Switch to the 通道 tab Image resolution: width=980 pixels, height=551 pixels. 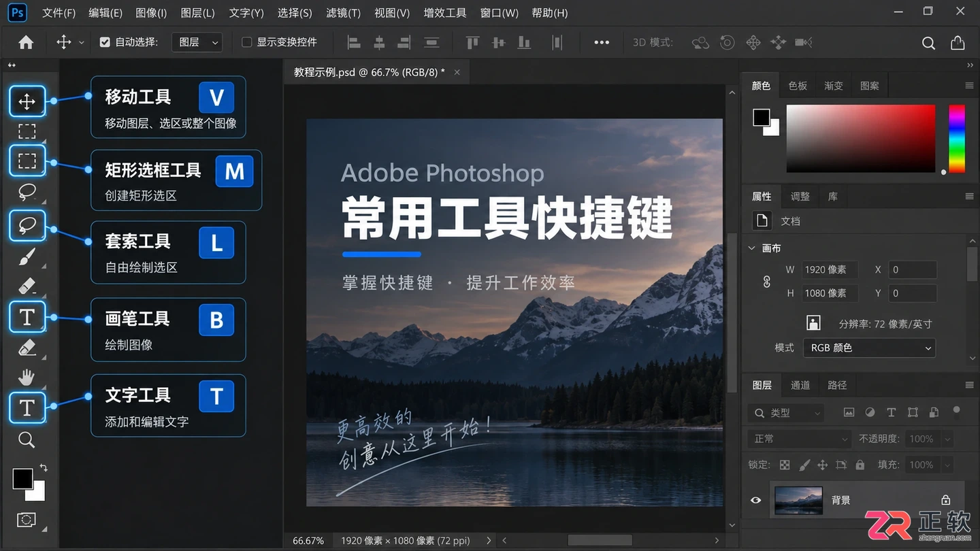[800, 385]
